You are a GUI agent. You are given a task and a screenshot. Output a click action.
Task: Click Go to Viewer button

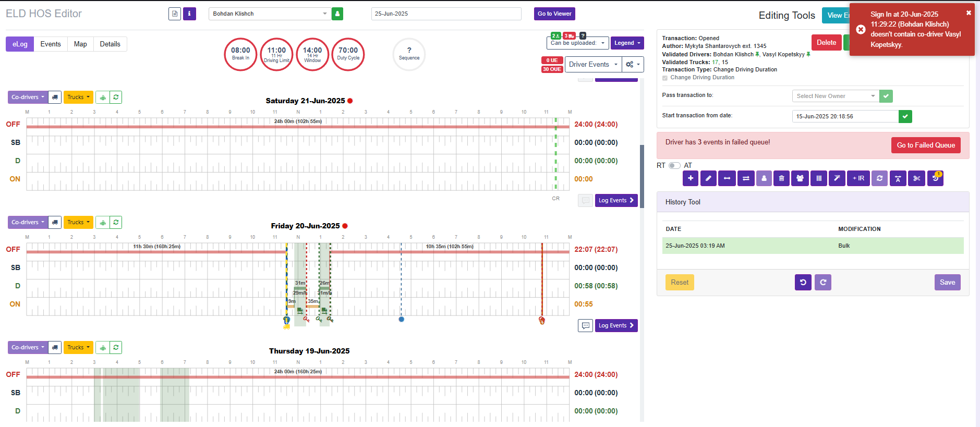tap(554, 14)
